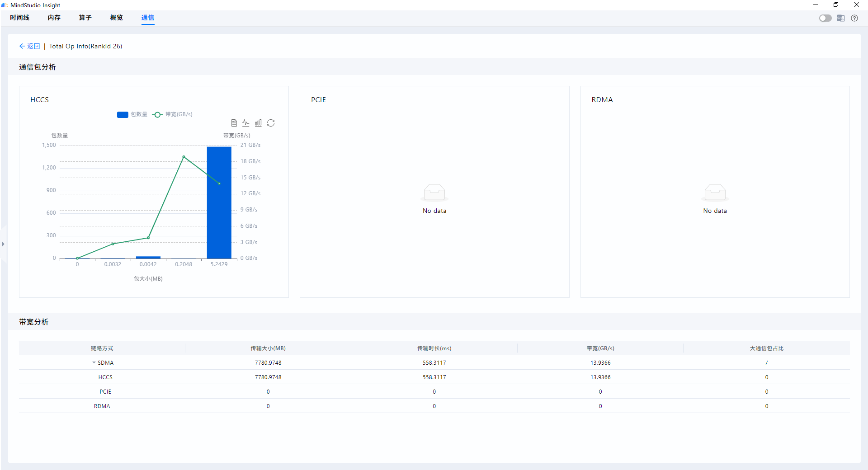Click the bandwidth line point at 0.2048
This screenshot has width=868, height=470.
(184, 157)
